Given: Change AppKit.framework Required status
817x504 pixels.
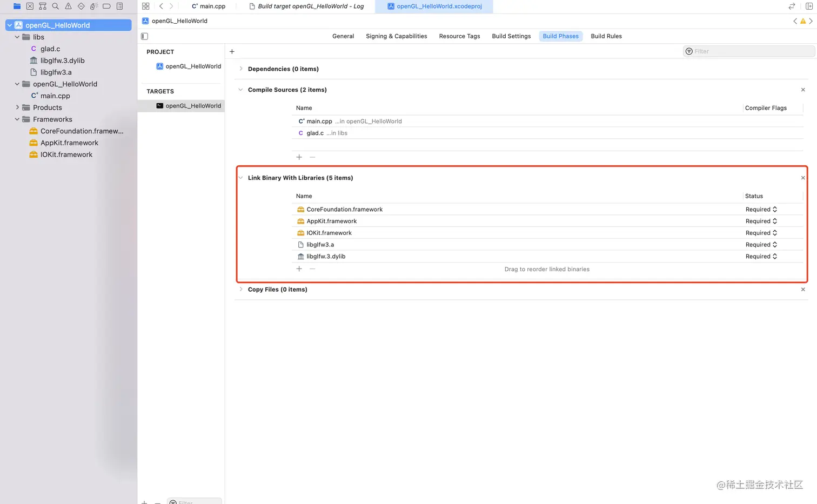Looking at the screenshot, I should click(761, 221).
